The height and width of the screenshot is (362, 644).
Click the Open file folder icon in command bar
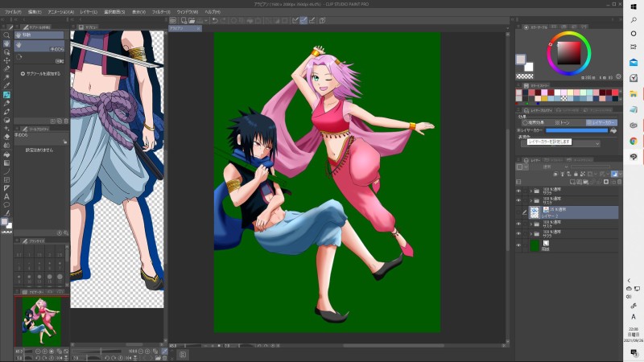[192, 20]
